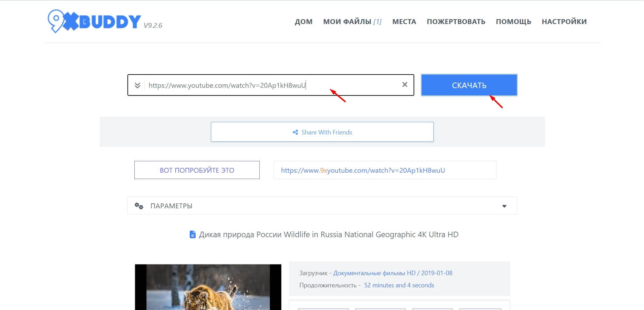
Task: Open the ПОМОЩЬ menu item
Action: pyautogui.click(x=513, y=22)
